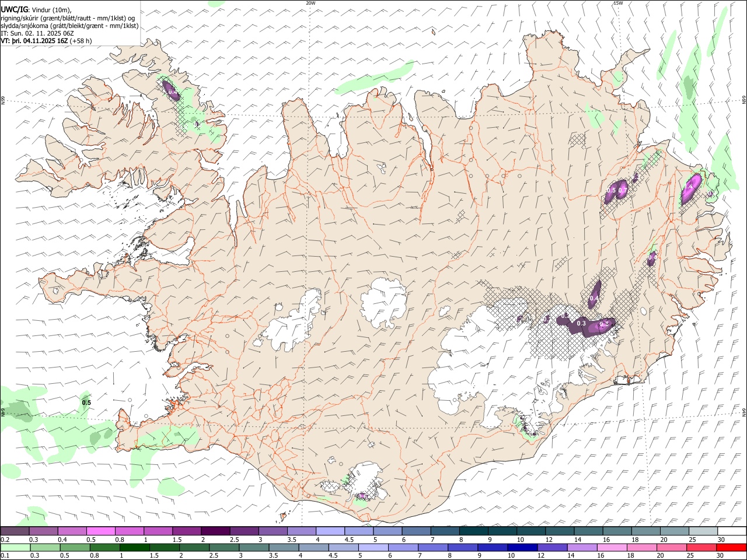The width and height of the screenshot is (747, 560).
Task: Click the '2.5' label in the upper legend row
Action: pos(235,540)
